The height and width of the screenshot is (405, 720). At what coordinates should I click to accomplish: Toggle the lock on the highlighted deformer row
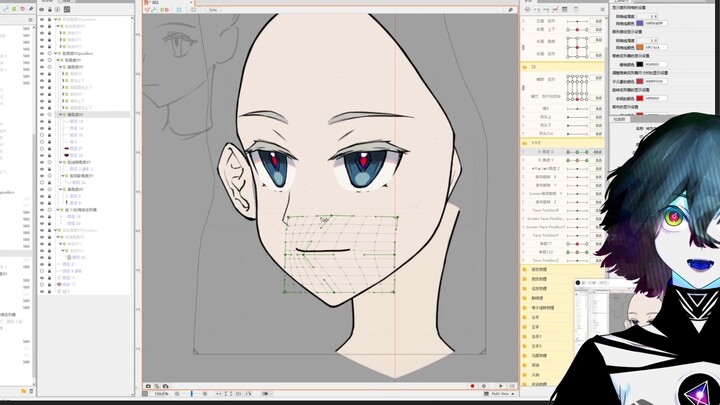click(50, 115)
